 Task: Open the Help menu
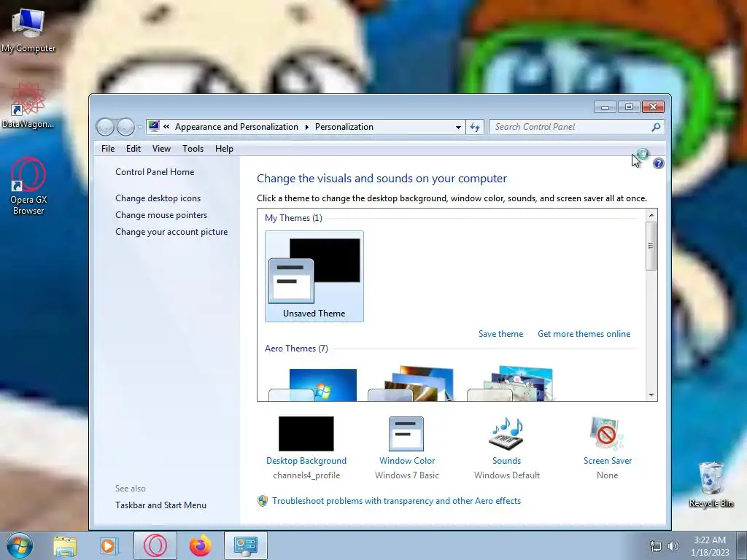click(224, 149)
